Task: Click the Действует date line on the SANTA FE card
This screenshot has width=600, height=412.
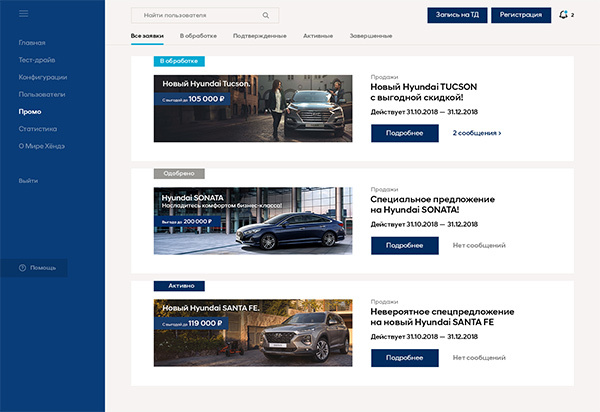Action: tap(424, 337)
